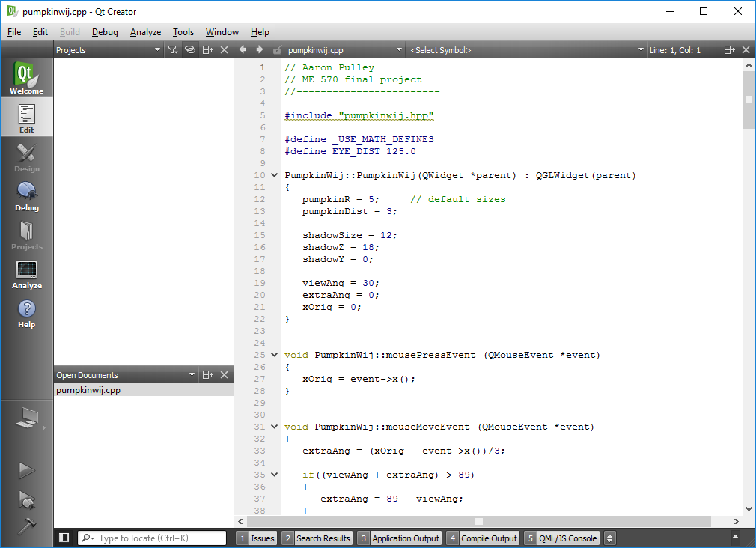Switch to Analyze mode
756x548 pixels.
click(x=26, y=273)
